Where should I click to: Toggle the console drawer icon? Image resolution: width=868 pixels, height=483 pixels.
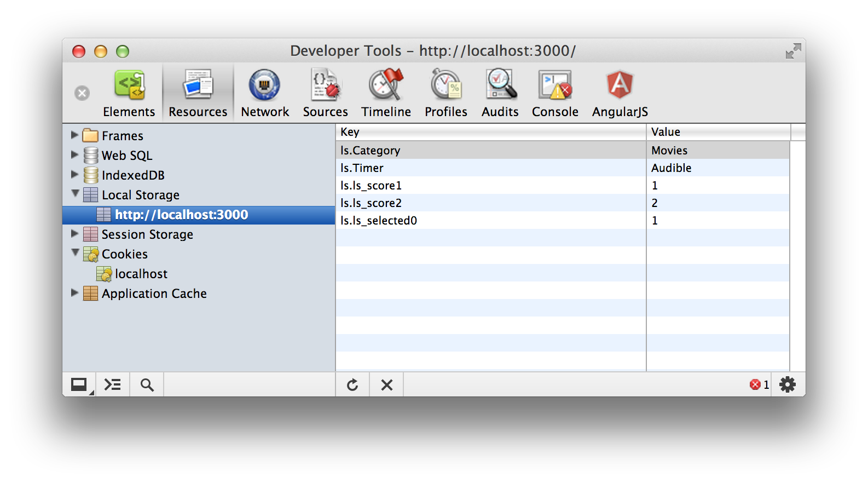[x=113, y=385]
